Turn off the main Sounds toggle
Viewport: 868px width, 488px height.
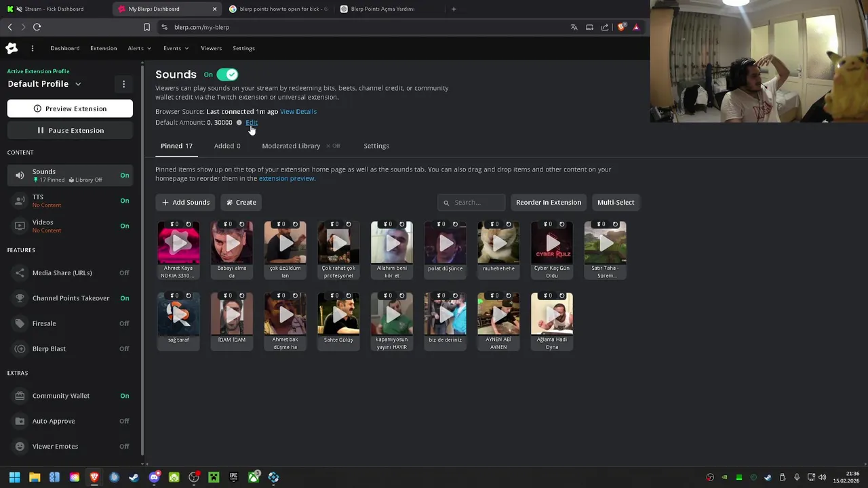click(x=227, y=75)
